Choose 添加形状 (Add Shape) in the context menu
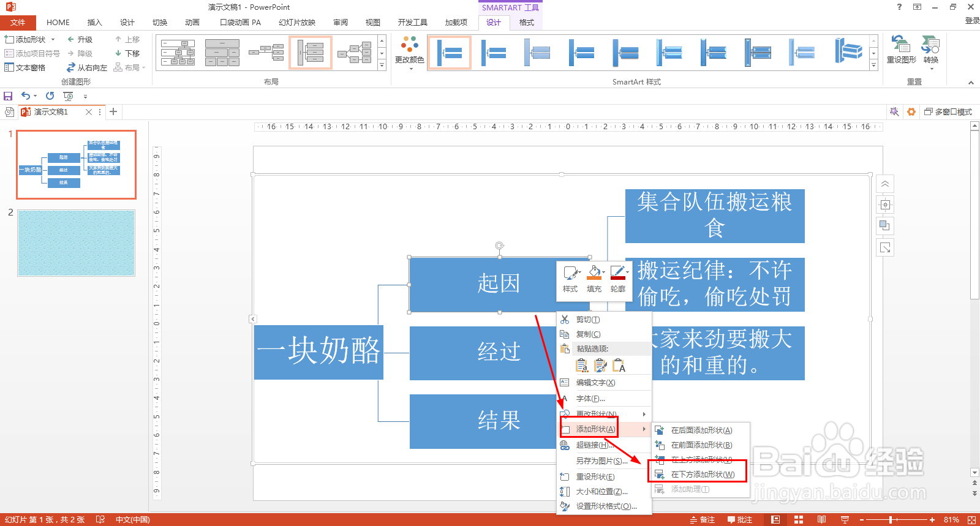 coord(604,429)
